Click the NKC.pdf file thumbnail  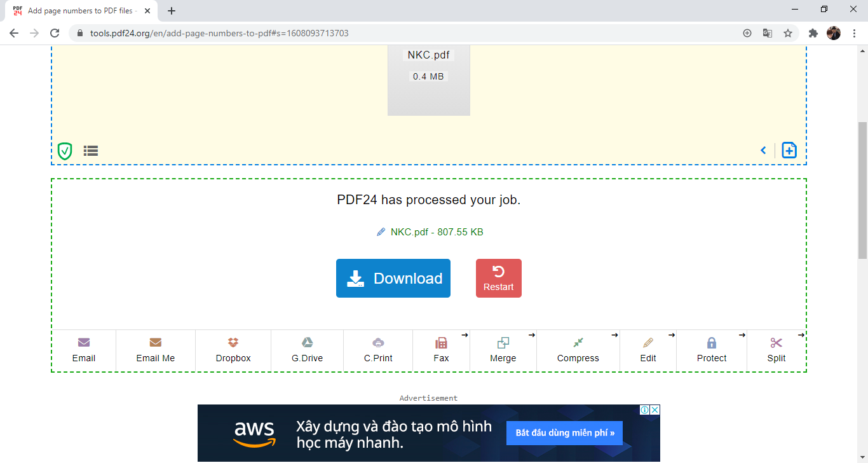429,80
